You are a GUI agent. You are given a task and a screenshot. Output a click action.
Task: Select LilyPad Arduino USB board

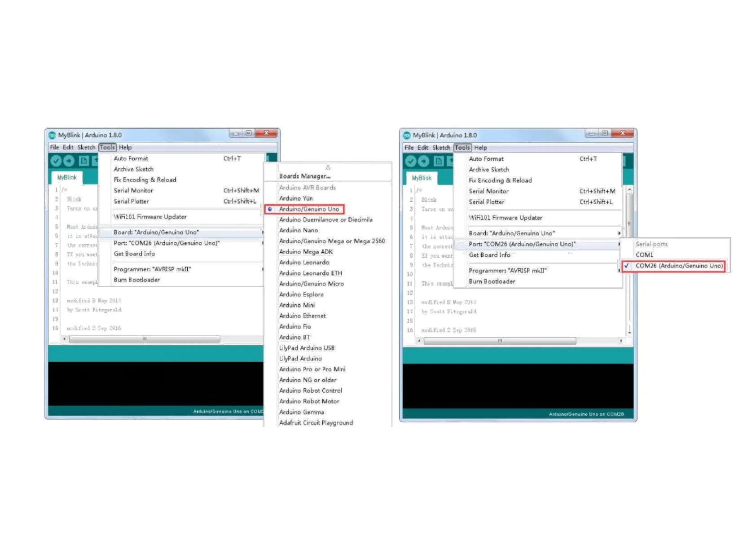click(x=307, y=348)
